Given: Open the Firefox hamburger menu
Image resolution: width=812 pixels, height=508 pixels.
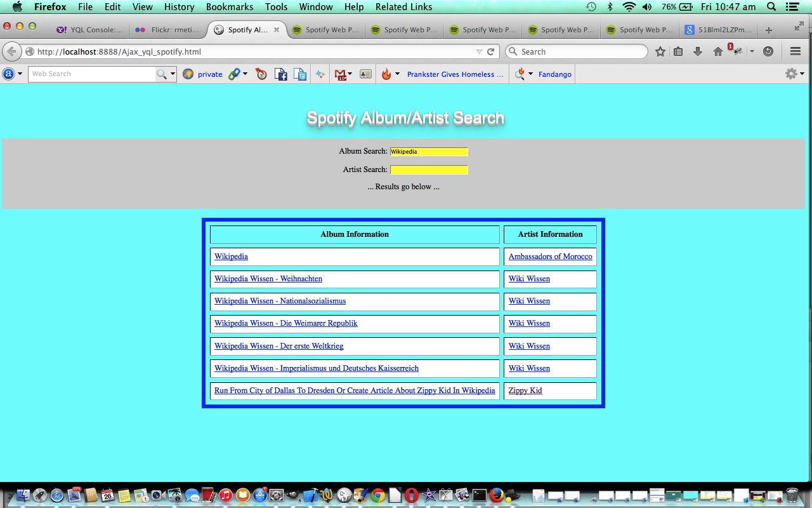Looking at the screenshot, I should tap(795, 51).
